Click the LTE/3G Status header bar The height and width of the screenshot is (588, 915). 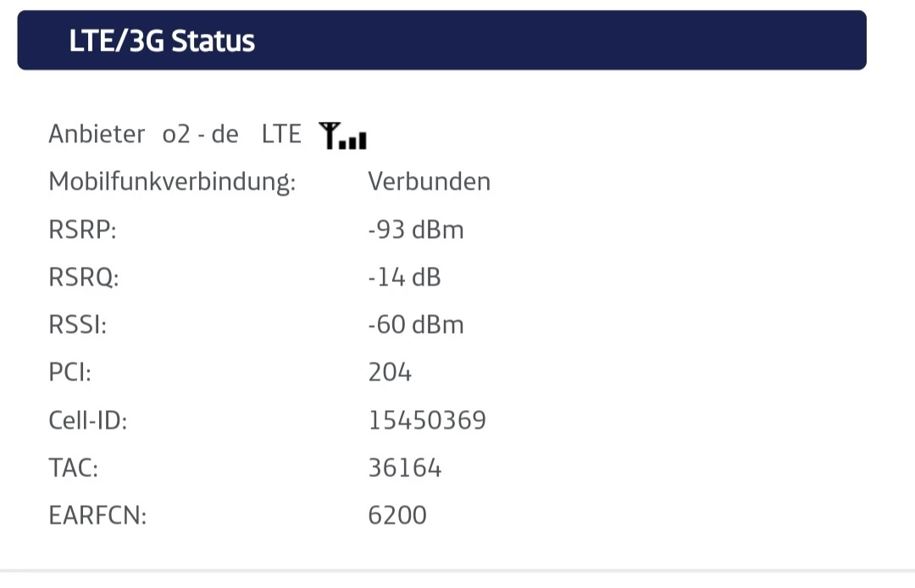pyautogui.click(x=441, y=41)
